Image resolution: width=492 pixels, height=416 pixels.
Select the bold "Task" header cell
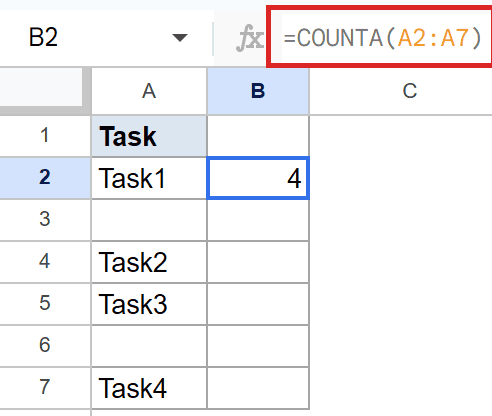click(149, 136)
